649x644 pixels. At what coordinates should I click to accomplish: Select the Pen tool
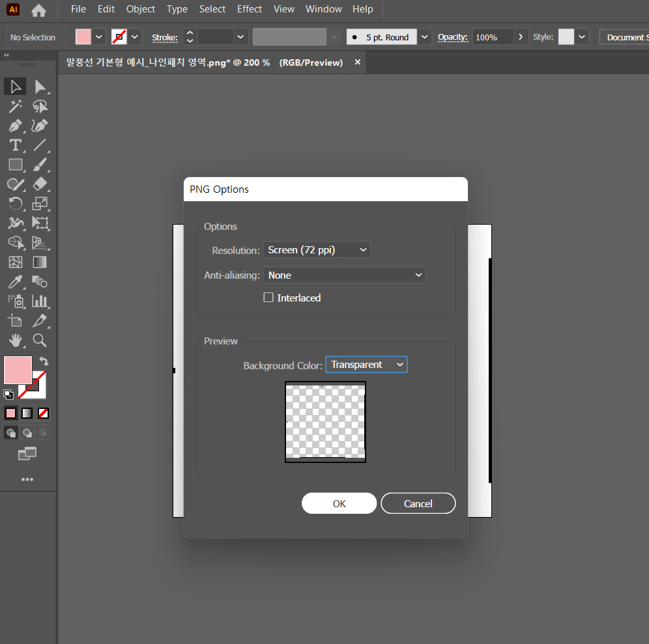[x=16, y=126]
